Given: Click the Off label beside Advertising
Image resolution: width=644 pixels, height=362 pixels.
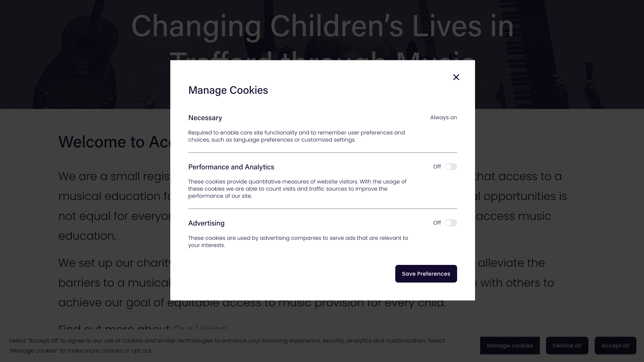Looking at the screenshot, I should tap(437, 223).
